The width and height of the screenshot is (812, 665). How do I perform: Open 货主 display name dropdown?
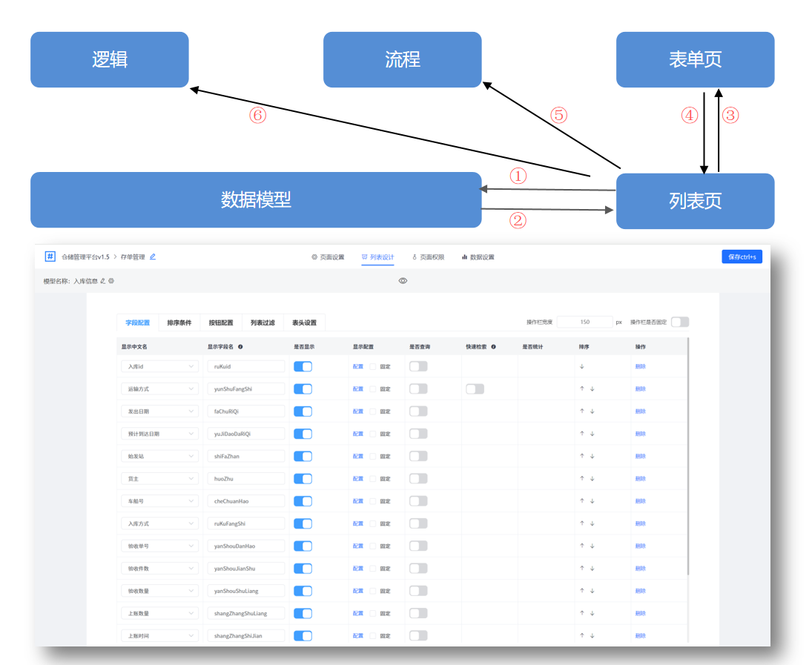[x=159, y=479]
